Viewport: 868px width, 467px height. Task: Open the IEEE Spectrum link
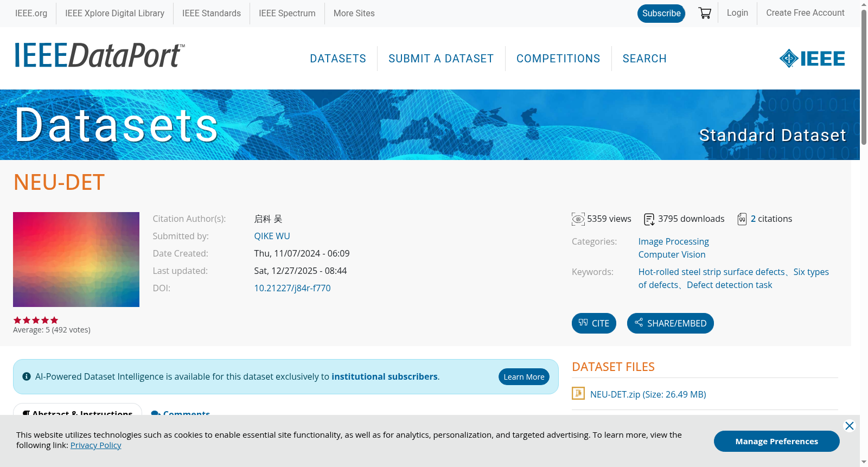point(287,13)
